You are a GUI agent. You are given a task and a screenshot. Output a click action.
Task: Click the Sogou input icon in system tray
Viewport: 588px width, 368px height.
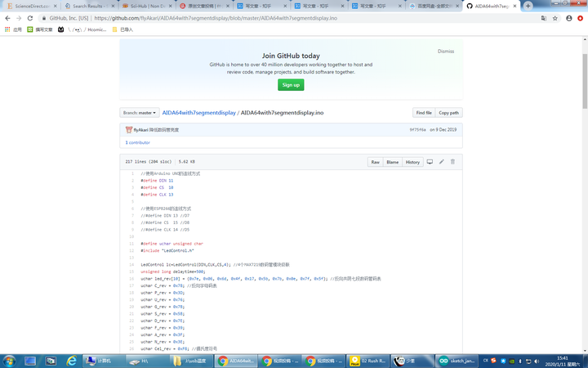tap(493, 361)
